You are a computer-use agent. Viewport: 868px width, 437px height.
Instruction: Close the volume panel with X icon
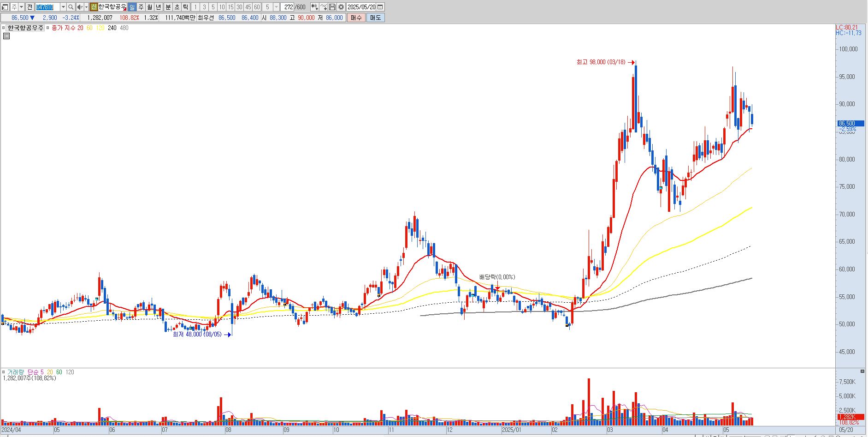click(x=862, y=371)
